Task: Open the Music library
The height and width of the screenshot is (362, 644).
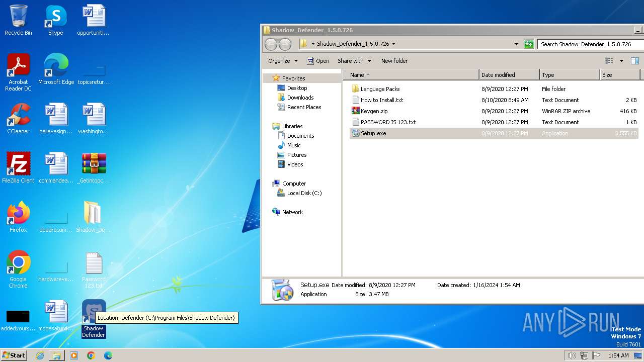Action: [294, 145]
